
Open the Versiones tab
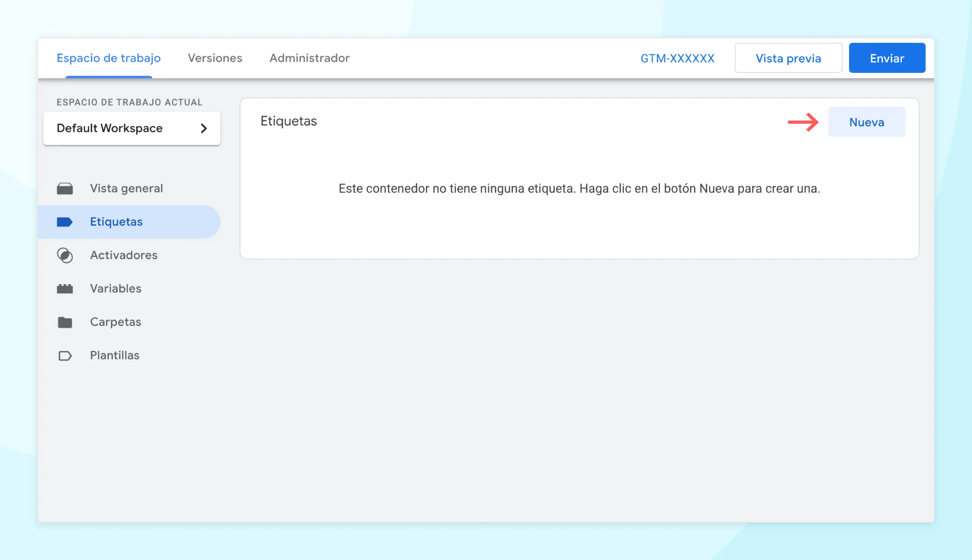tap(215, 58)
